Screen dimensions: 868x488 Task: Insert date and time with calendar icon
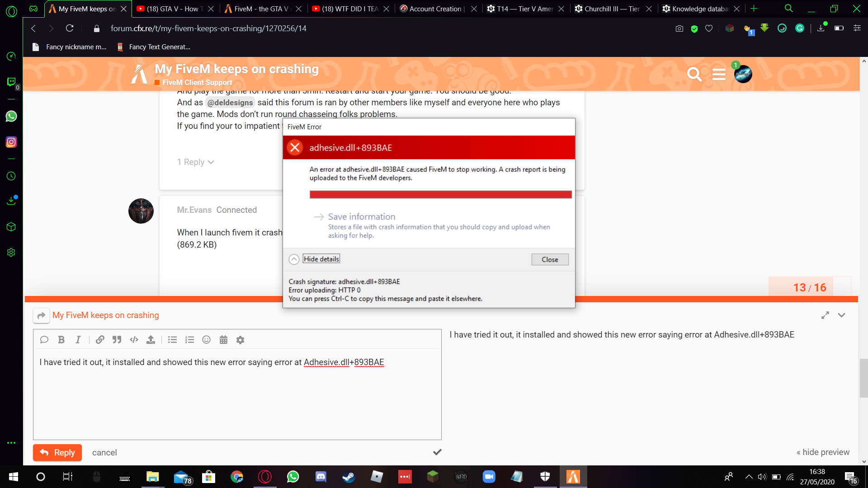pos(223,340)
